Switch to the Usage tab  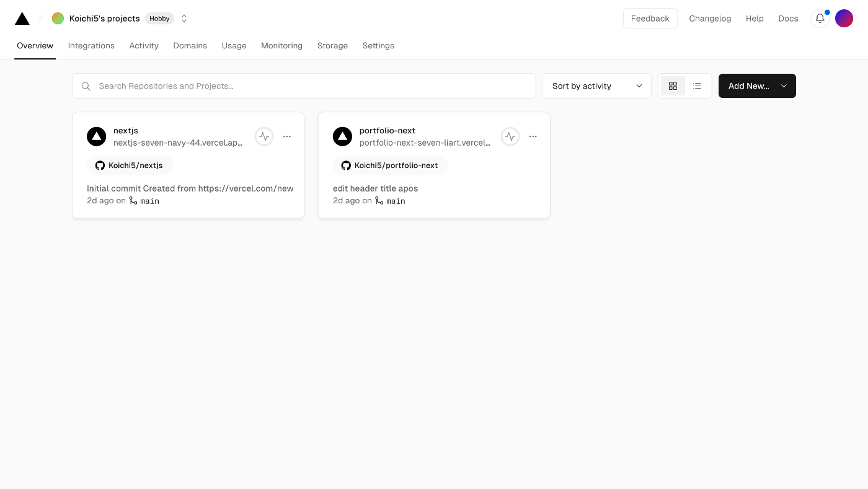pos(234,46)
